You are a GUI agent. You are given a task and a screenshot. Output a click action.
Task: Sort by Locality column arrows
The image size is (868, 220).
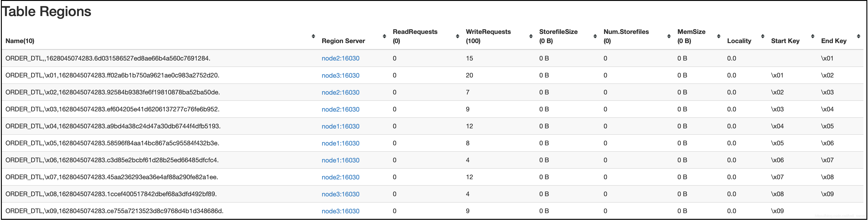(763, 36)
